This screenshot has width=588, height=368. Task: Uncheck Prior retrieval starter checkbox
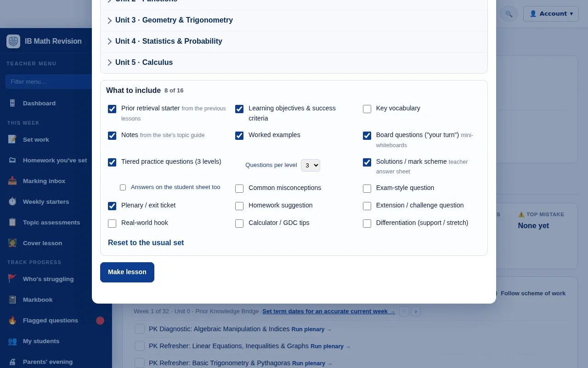[x=112, y=109]
